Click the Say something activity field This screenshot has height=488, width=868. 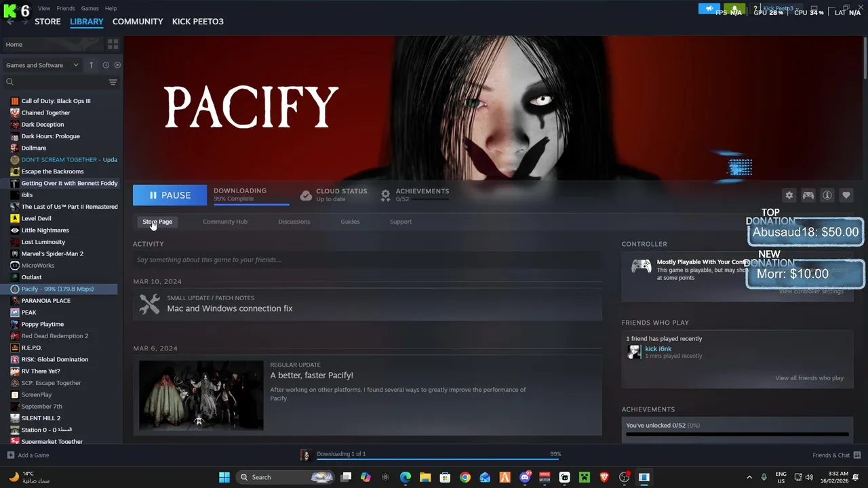tap(368, 260)
